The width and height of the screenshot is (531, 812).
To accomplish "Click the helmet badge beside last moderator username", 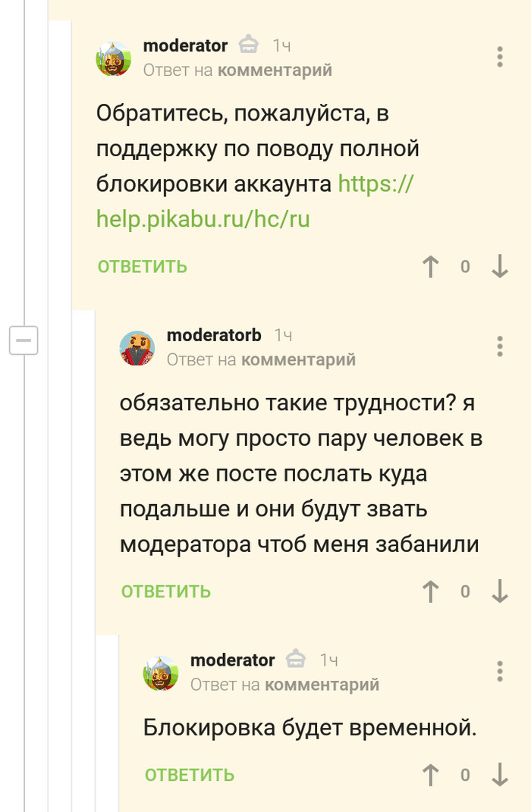I will tap(296, 660).
